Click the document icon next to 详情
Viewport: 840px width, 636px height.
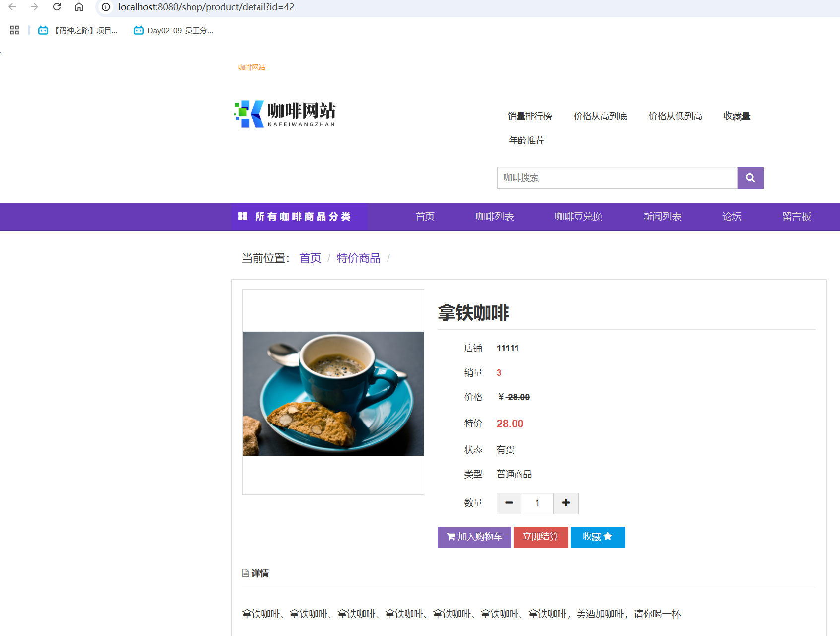(245, 573)
